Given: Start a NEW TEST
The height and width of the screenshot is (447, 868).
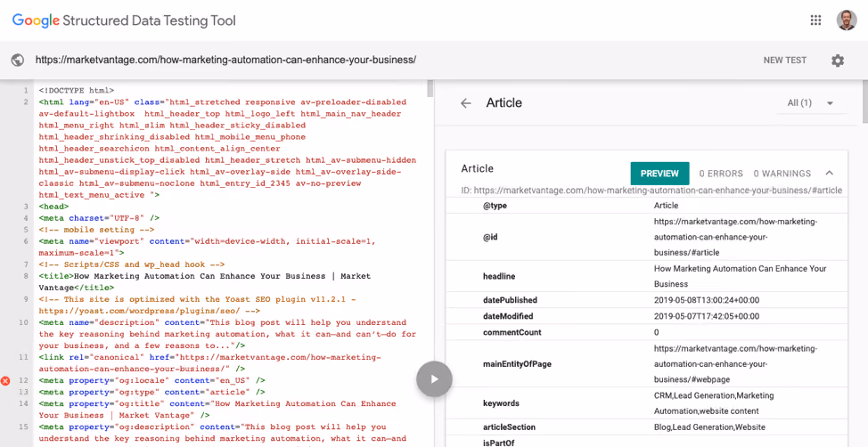Looking at the screenshot, I should [x=785, y=61].
